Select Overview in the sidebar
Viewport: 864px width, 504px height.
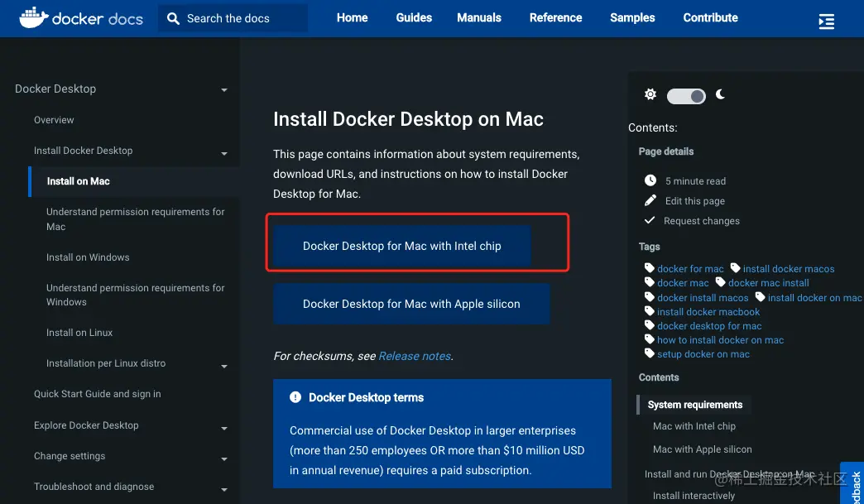54,119
